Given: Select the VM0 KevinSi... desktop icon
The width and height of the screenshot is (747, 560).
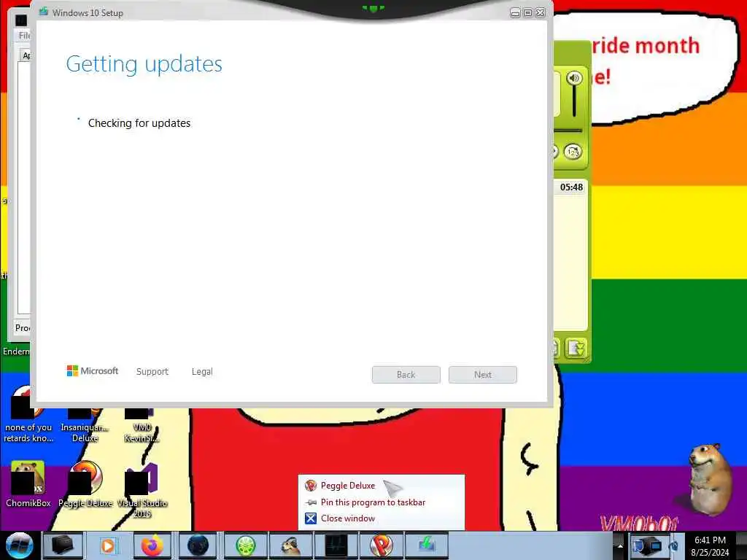Looking at the screenshot, I should 142,424.
